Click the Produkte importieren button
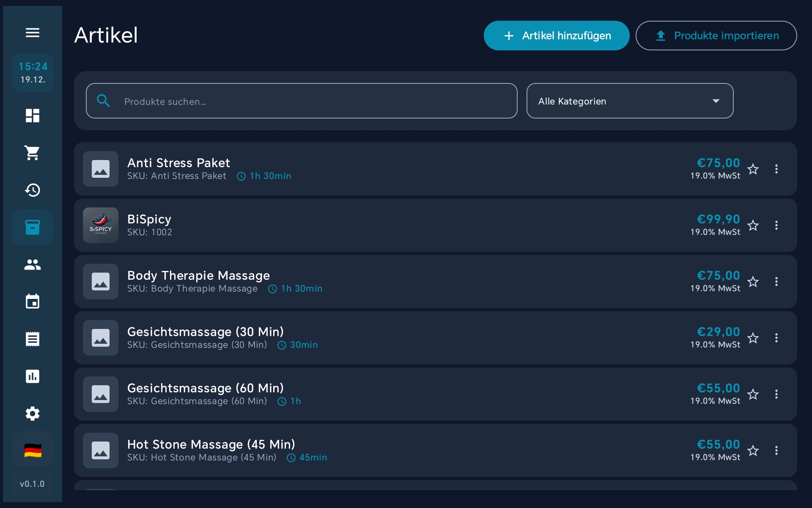 point(716,36)
